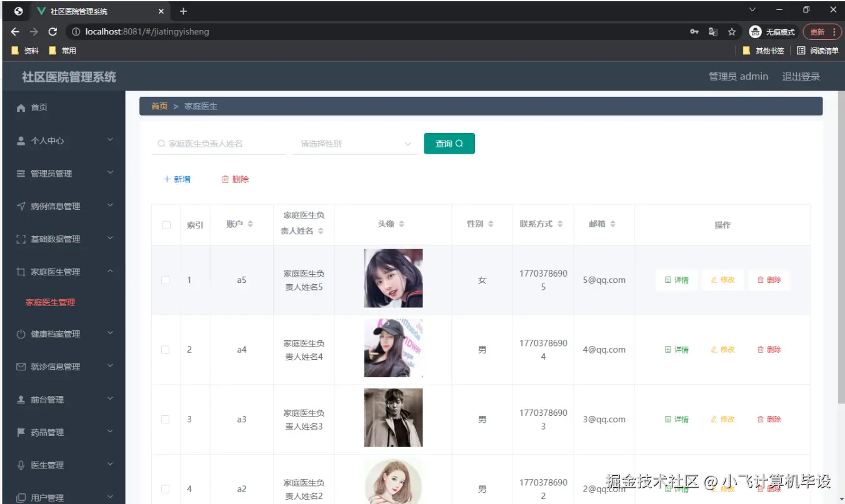845x504 pixels.
Task: Click 退出登录 to log out
Action: point(801,76)
